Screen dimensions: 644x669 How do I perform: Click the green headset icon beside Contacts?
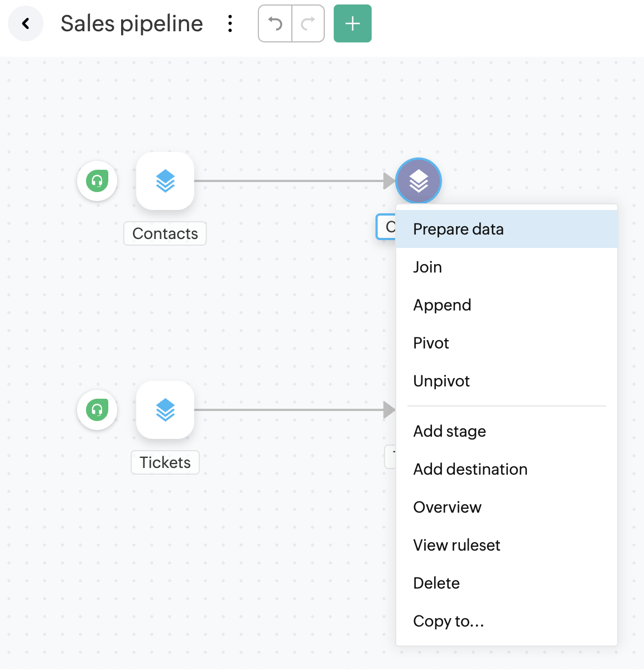(x=97, y=181)
